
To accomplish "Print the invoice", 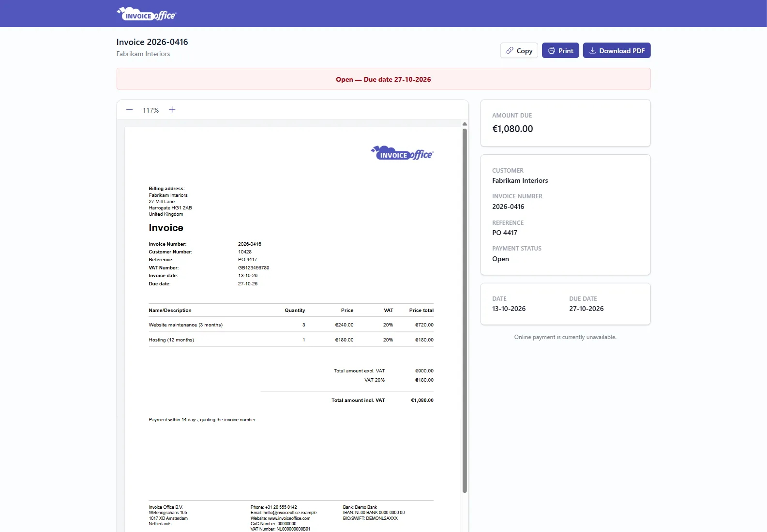I will point(560,50).
